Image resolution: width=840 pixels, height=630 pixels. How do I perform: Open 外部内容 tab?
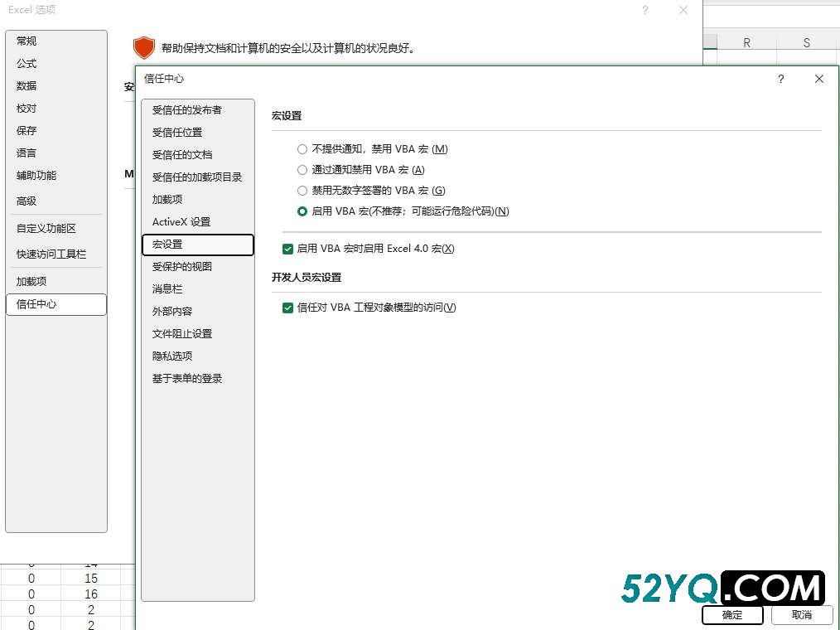pyautogui.click(x=198, y=312)
